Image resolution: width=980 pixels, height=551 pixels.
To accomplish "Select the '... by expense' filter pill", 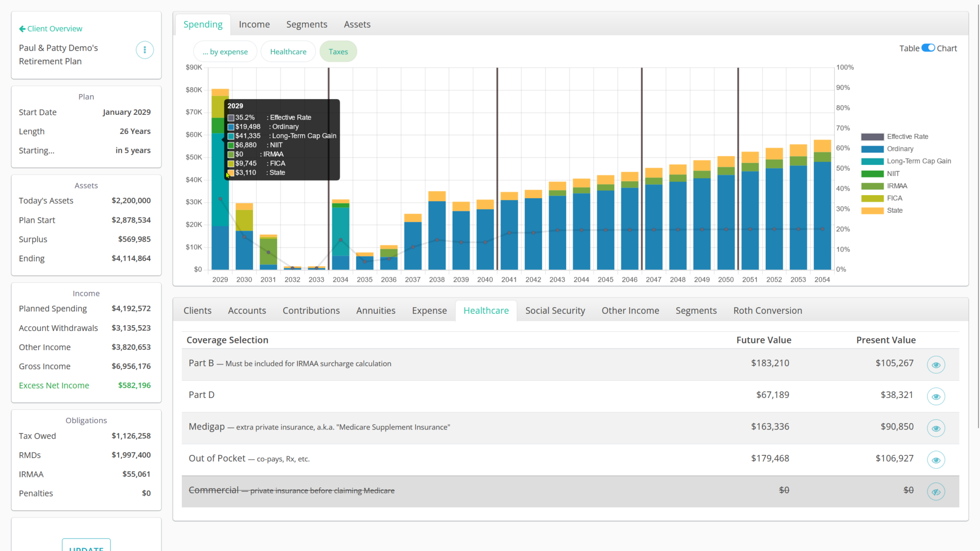I will 225,52.
